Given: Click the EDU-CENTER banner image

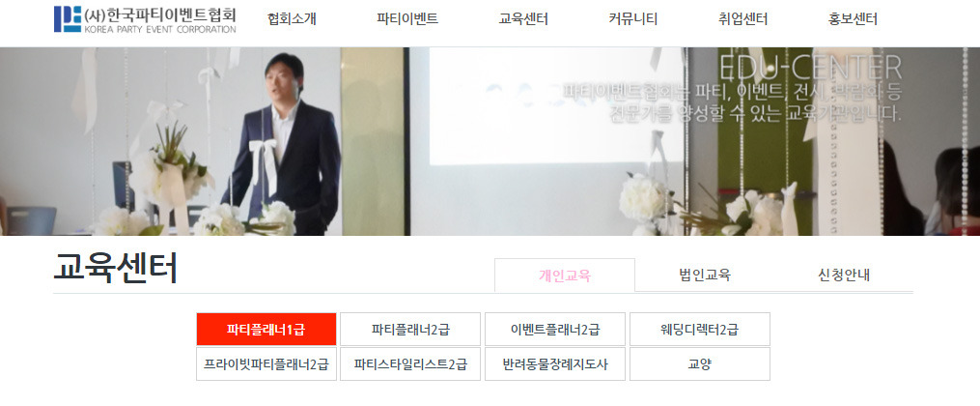Looking at the screenshot, I should pyautogui.click(x=490, y=141).
